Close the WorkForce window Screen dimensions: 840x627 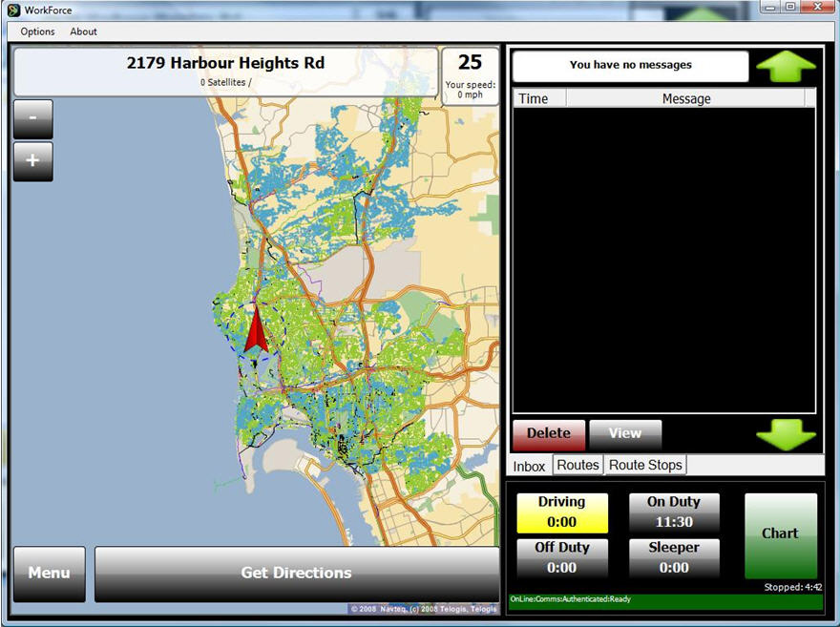click(x=817, y=7)
